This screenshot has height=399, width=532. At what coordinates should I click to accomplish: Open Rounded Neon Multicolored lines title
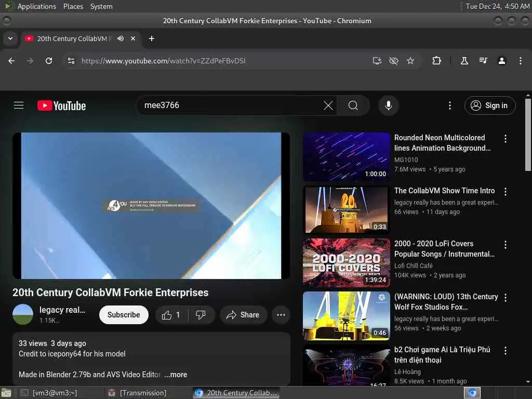443,143
